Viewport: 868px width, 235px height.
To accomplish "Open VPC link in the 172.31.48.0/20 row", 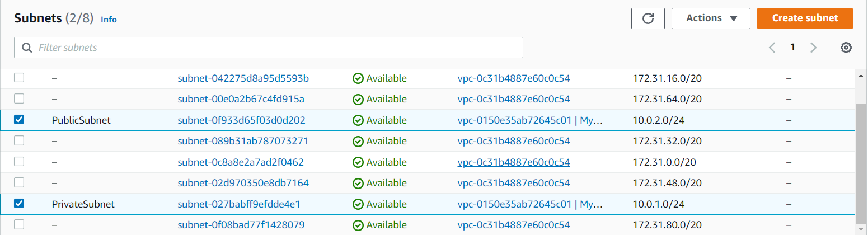I will pyautogui.click(x=514, y=183).
